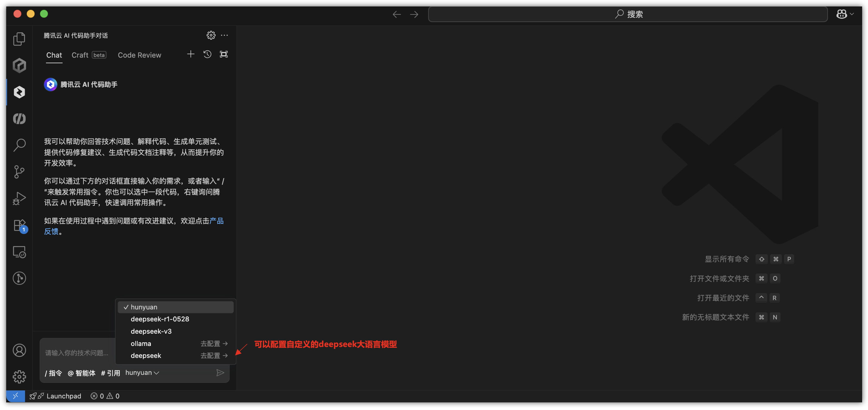This screenshot has height=410, width=868.
Task: Select deepseek-r1-0528 model
Action: click(x=175, y=319)
